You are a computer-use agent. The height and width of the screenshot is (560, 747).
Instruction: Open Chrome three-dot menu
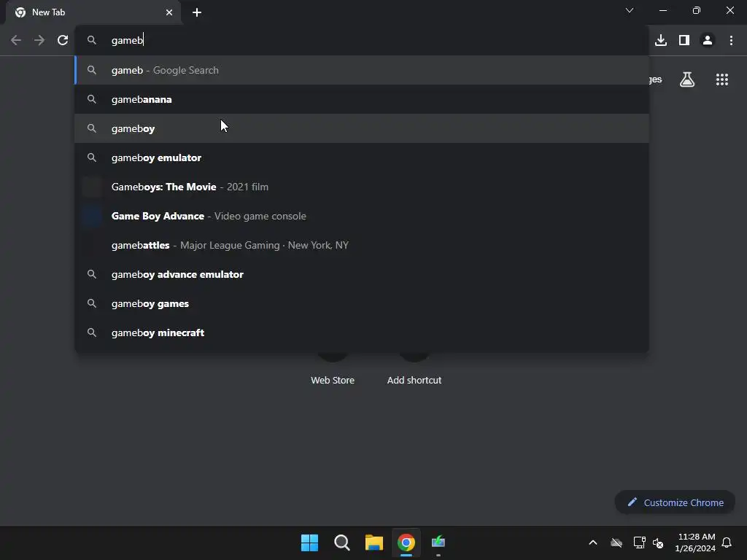(731, 41)
